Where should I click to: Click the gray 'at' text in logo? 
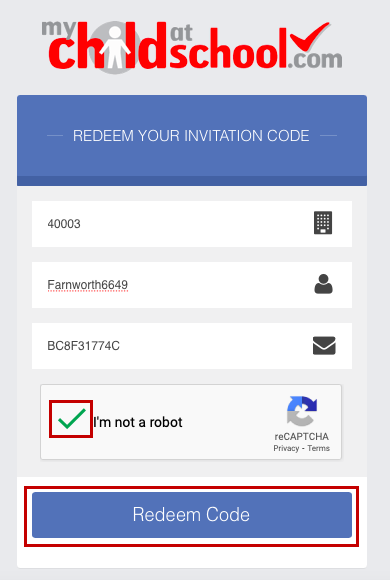click(x=181, y=33)
